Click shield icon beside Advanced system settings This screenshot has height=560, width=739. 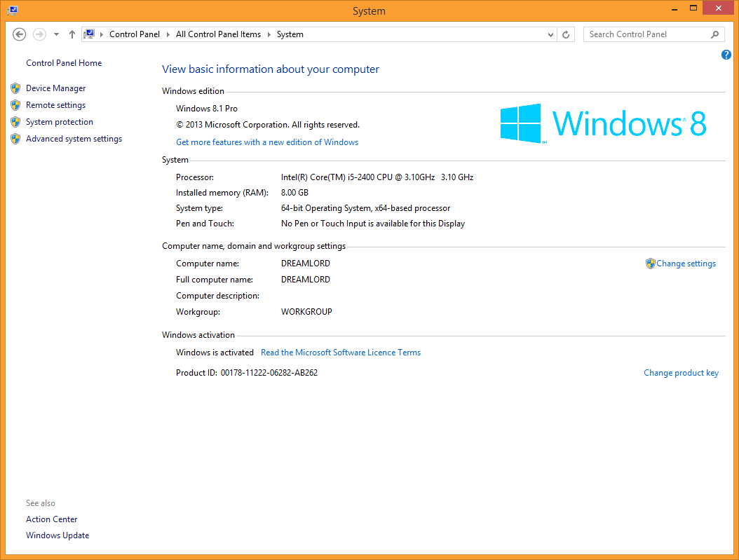tap(15, 139)
